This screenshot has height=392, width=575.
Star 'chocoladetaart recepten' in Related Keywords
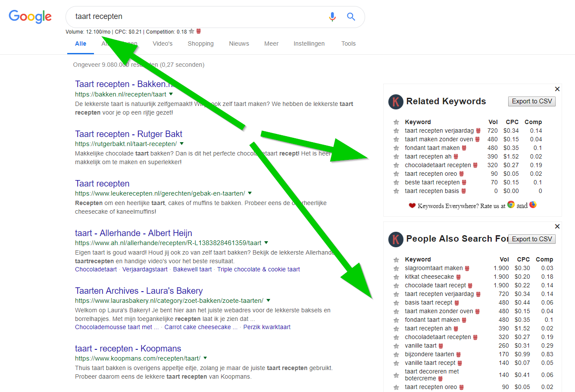tap(396, 165)
